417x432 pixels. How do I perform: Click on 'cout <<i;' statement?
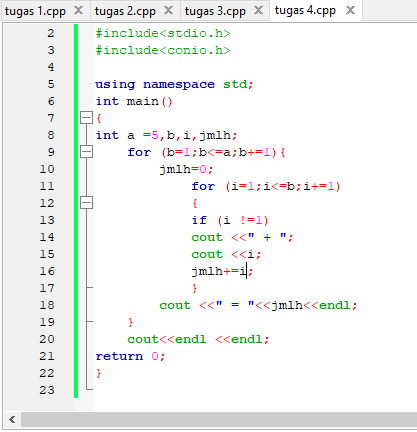[x=226, y=254]
